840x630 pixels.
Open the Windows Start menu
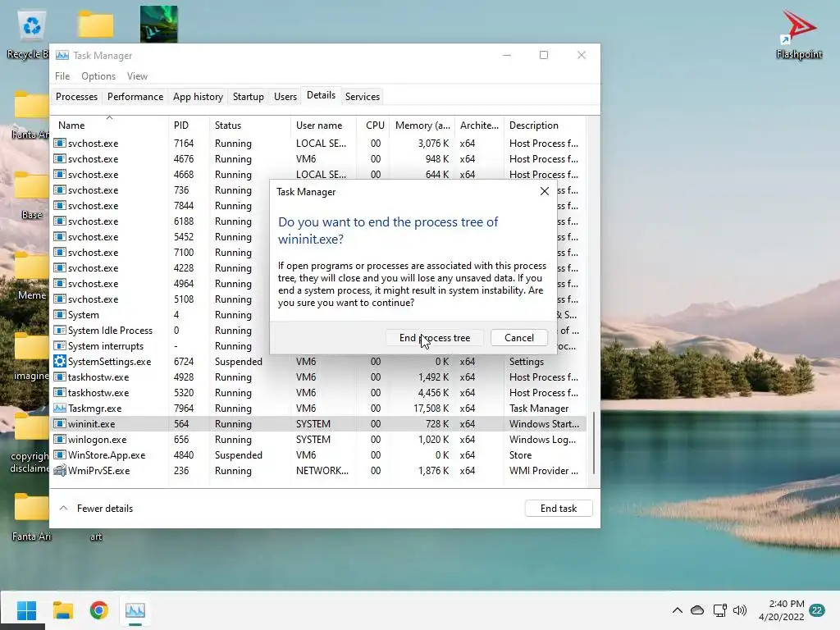pos(26,610)
